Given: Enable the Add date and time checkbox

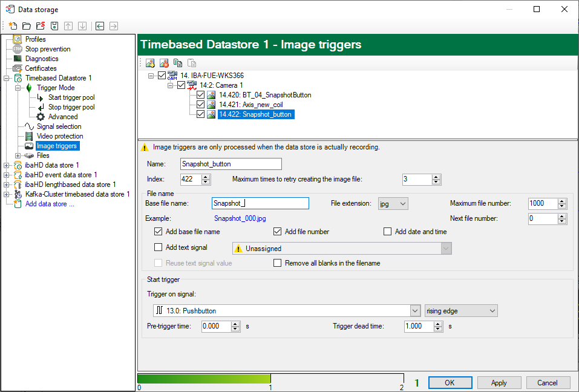Looking at the screenshot, I should pos(388,232).
